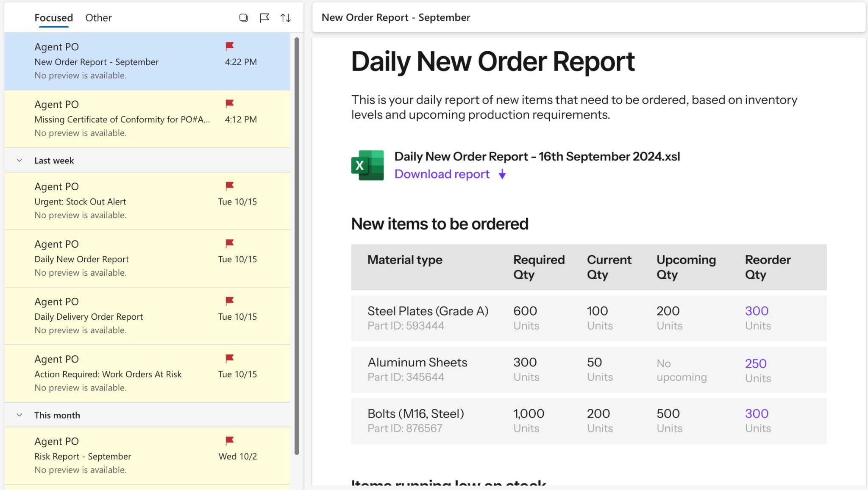The image size is (868, 490).
Task: Collapse the This month group
Action: click(x=19, y=415)
